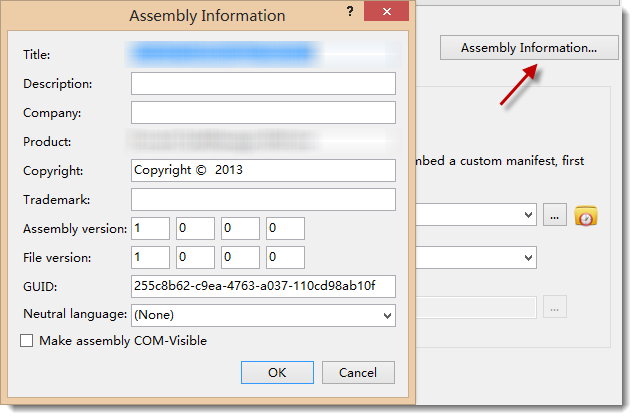Expand the combo box beside the ellipsis button
This screenshot has height=420, width=637.
476,214
